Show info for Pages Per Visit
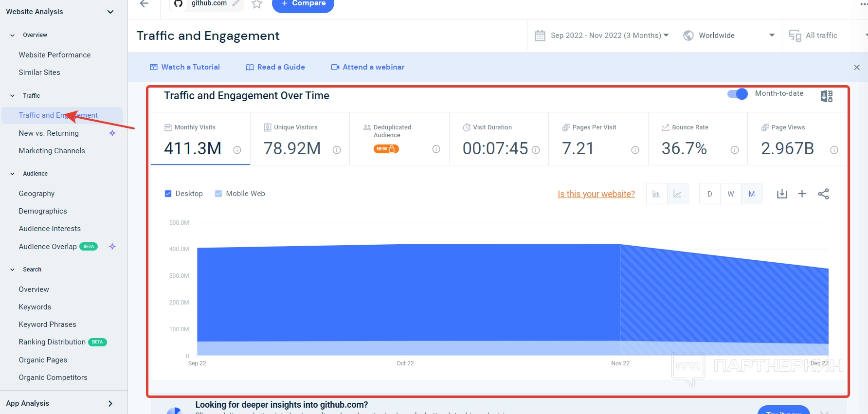This screenshot has width=868, height=414. (x=635, y=150)
